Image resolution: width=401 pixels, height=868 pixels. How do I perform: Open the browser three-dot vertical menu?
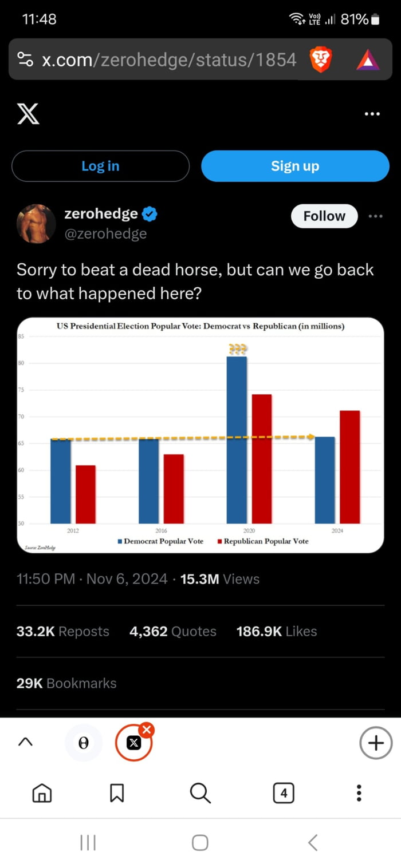pyautogui.click(x=359, y=793)
